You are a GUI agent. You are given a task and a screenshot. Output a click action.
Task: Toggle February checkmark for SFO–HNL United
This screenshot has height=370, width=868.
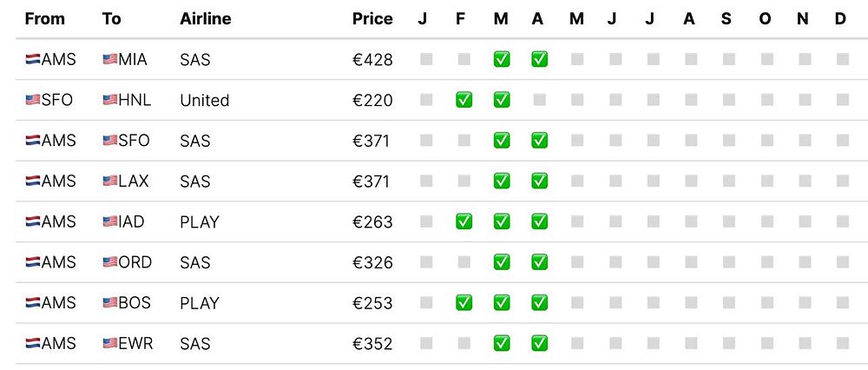[464, 100]
